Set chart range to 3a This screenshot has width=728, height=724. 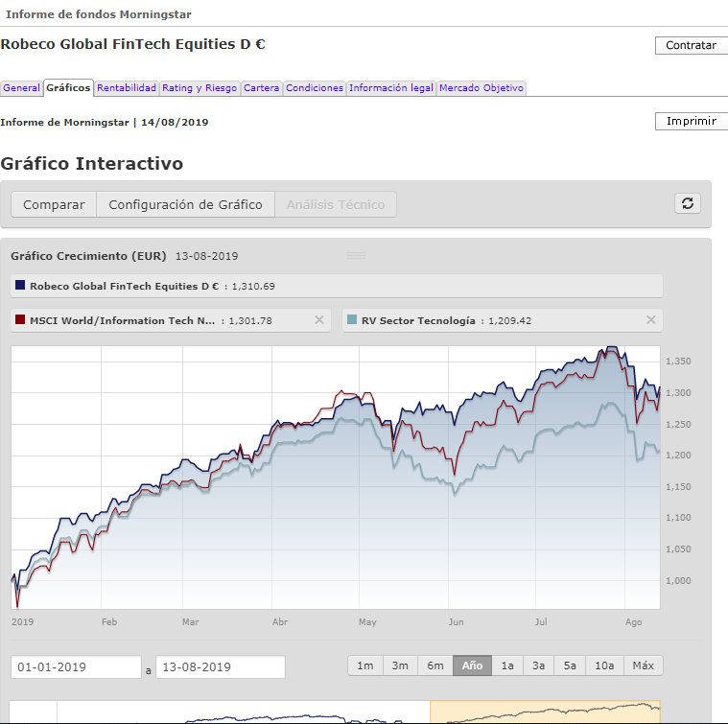(539, 666)
